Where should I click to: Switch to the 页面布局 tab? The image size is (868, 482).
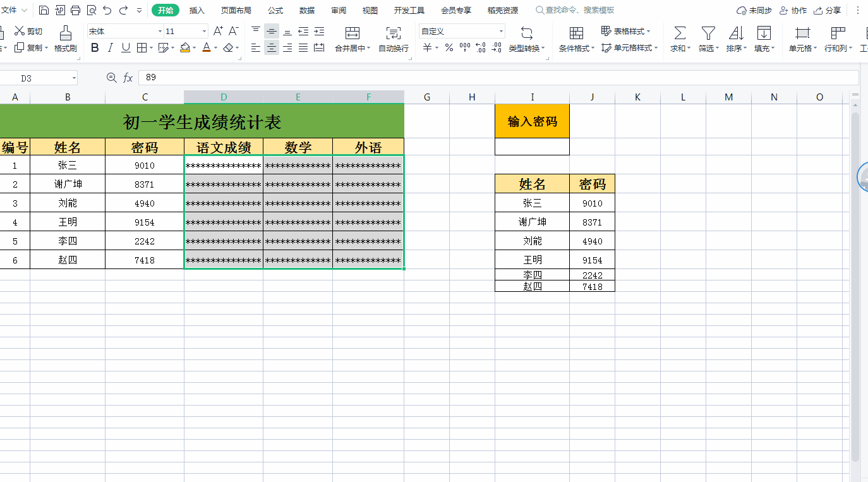pos(236,10)
